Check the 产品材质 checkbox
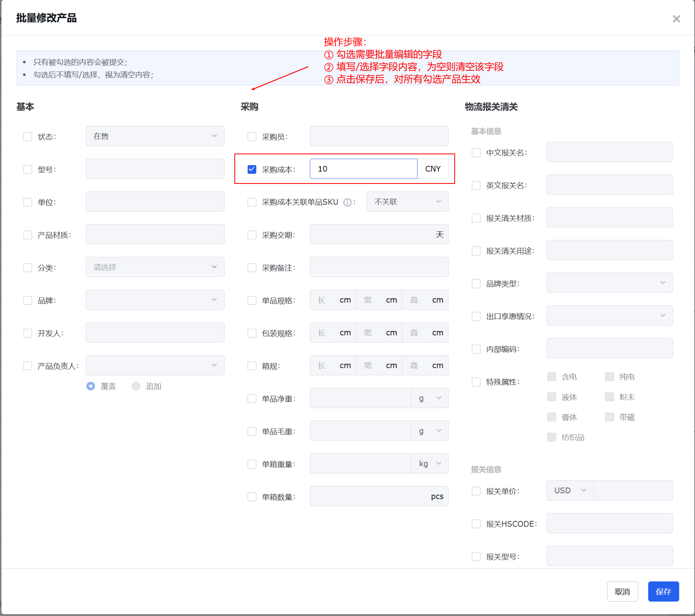 pos(28,235)
